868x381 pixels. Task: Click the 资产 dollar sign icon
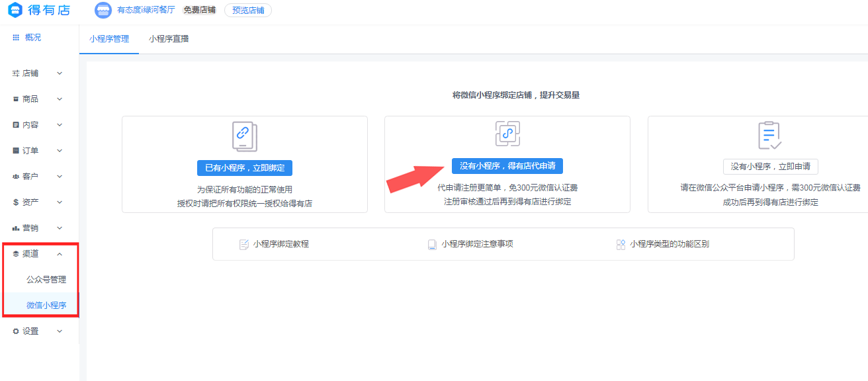click(x=16, y=202)
